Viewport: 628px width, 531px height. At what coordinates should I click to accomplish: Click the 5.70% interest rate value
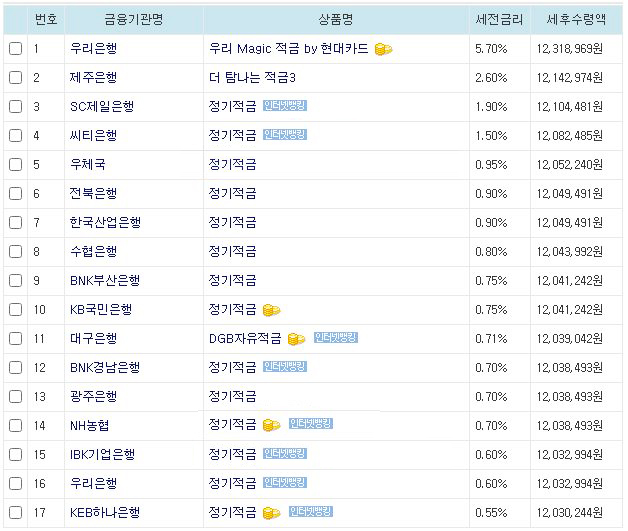(491, 49)
